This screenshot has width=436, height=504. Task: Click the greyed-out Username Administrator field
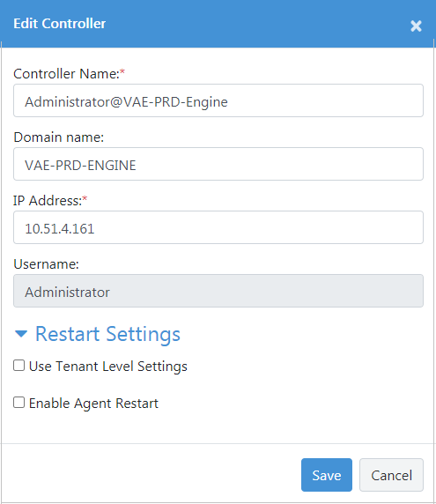[x=218, y=291]
